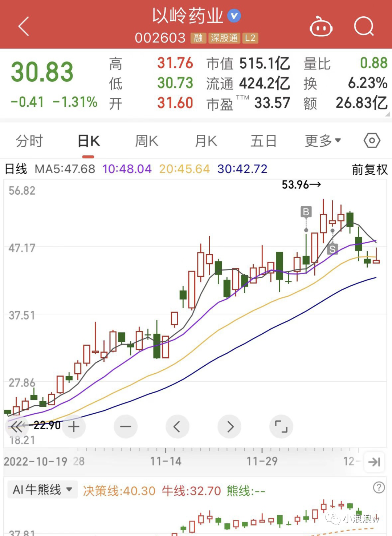Tap the 56.82 price axis label
The width and height of the screenshot is (392, 536).
22,191
